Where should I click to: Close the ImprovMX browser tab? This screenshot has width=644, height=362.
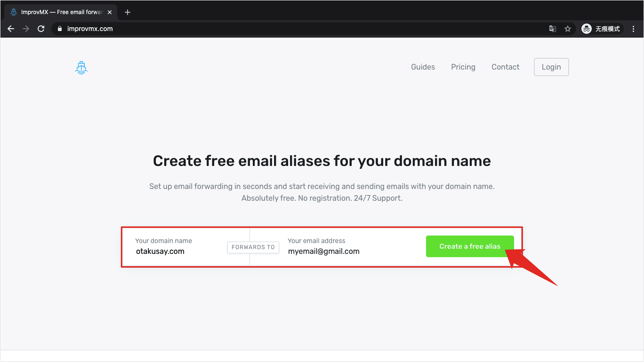tap(110, 12)
